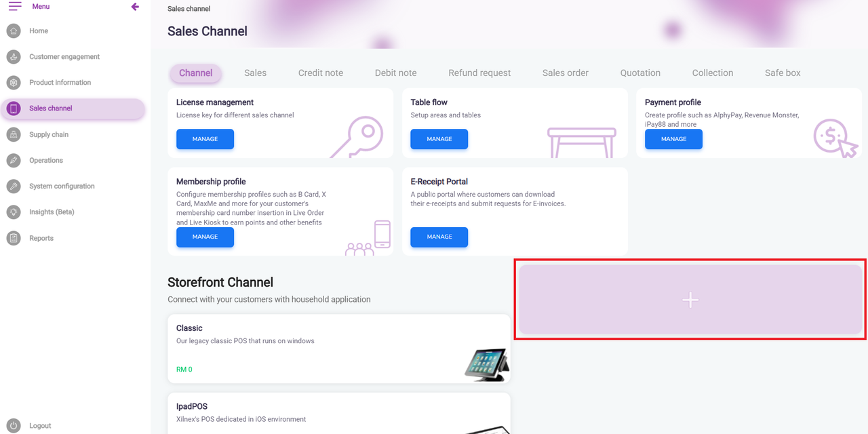Open Product information sidebar icon
The image size is (868, 434).
(x=14, y=83)
